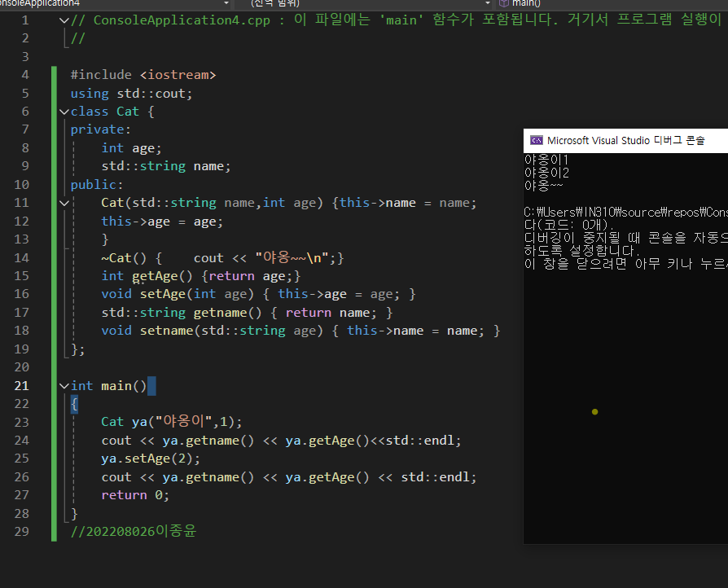
Task: Click the 'Cat ya("야옹이",1);' line
Action: [172, 422]
